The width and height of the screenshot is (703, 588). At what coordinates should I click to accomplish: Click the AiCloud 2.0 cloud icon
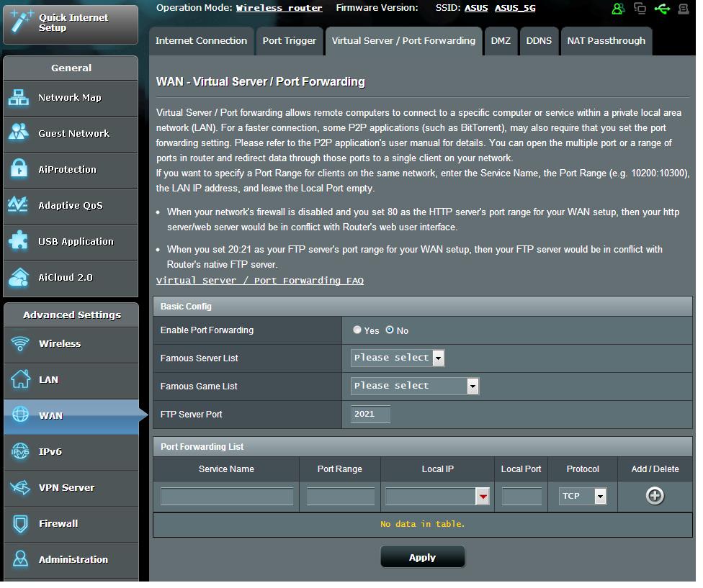(19, 279)
